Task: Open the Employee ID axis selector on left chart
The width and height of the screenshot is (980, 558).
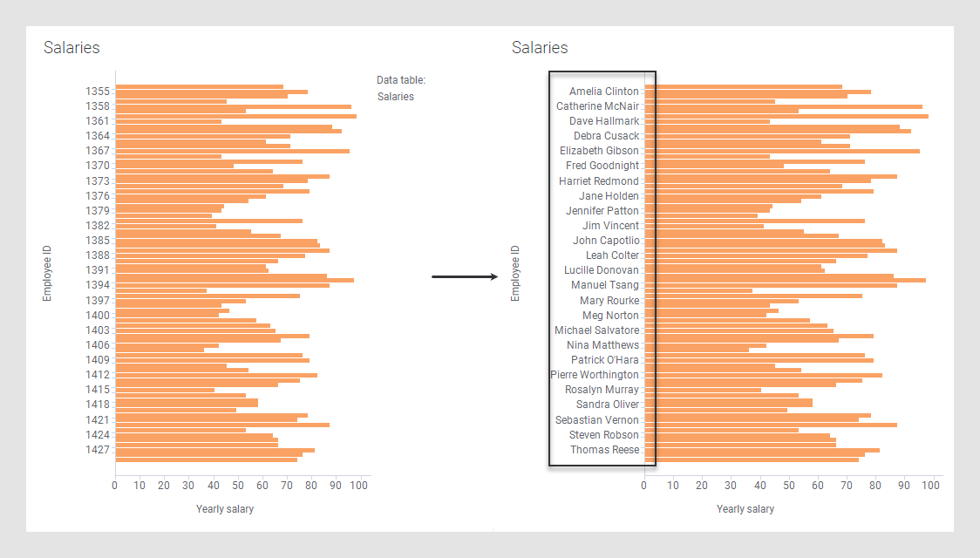Action: point(47,274)
